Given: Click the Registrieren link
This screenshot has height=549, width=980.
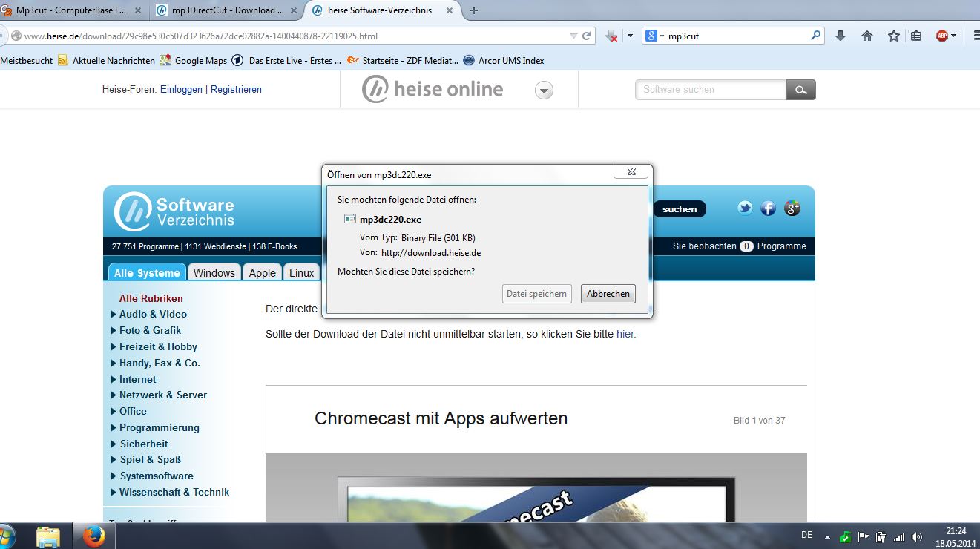Looking at the screenshot, I should 236,89.
